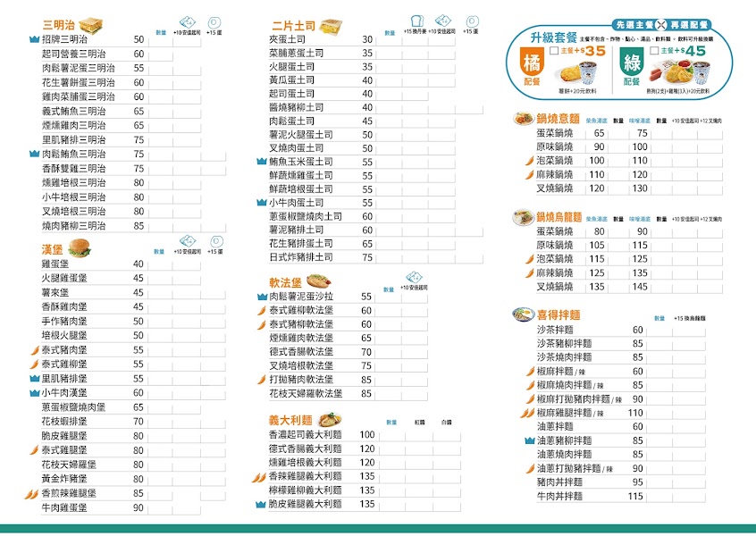The height and width of the screenshot is (536, 756).
Task: Click the crown icon next to 招牌三明治
Action: click(34, 39)
